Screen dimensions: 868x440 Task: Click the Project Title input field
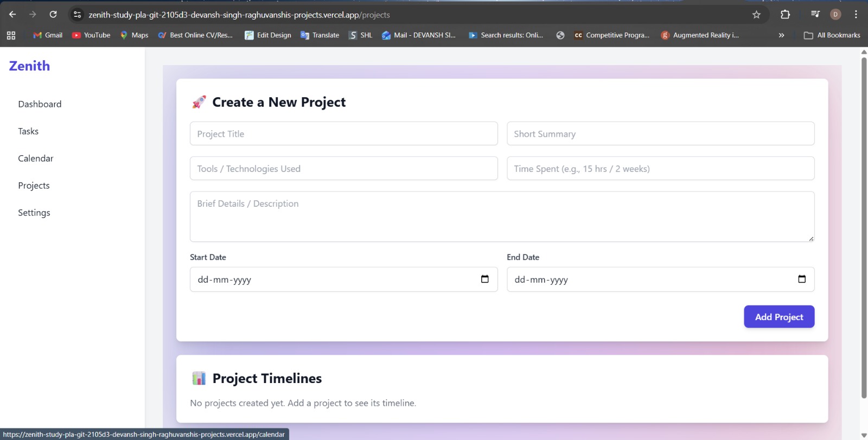pos(343,134)
